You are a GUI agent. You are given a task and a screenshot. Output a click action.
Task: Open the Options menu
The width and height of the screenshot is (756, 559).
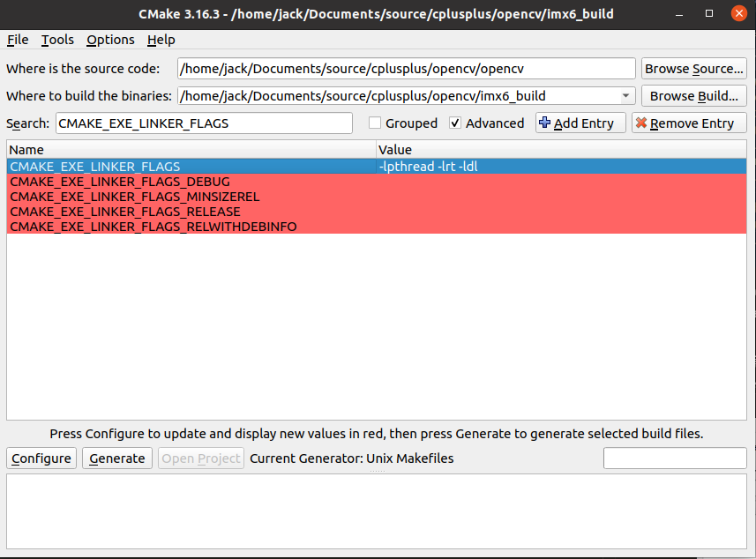110,40
